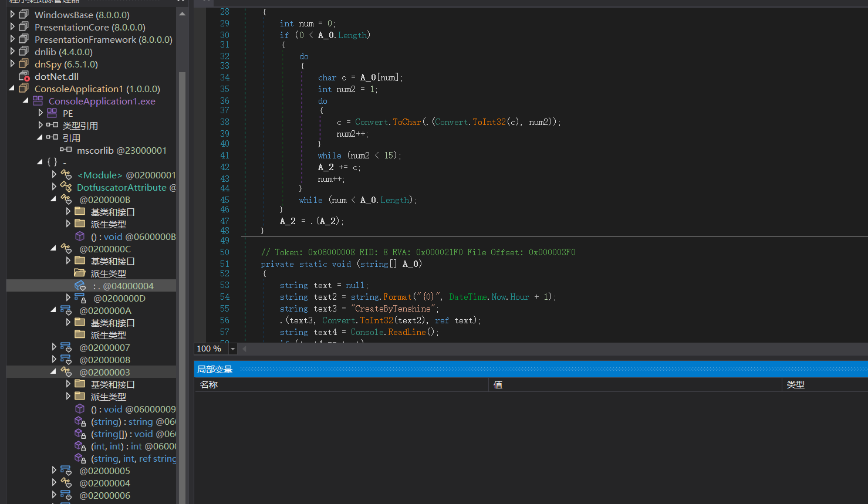Click the (int, int) : int method icon
Screen dimensions: 868x504
pyautogui.click(x=80, y=446)
